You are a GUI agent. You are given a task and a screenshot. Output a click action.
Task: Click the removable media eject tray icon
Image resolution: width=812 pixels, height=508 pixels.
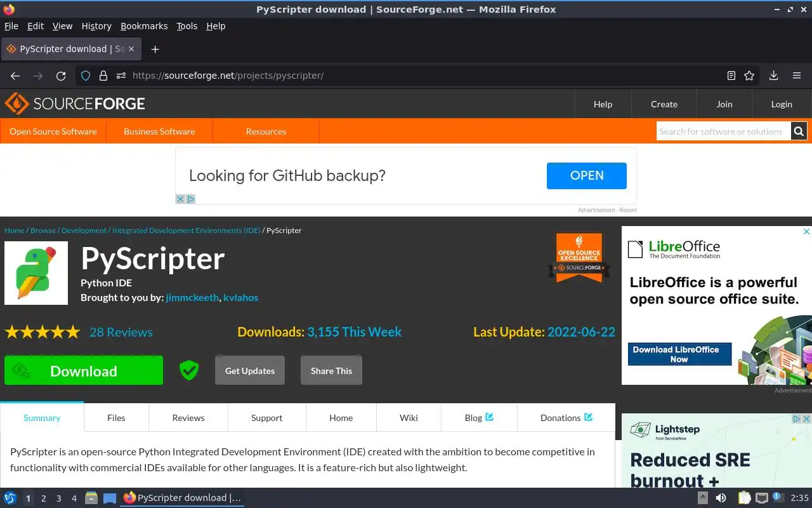pyautogui.click(x=703, y=498)
